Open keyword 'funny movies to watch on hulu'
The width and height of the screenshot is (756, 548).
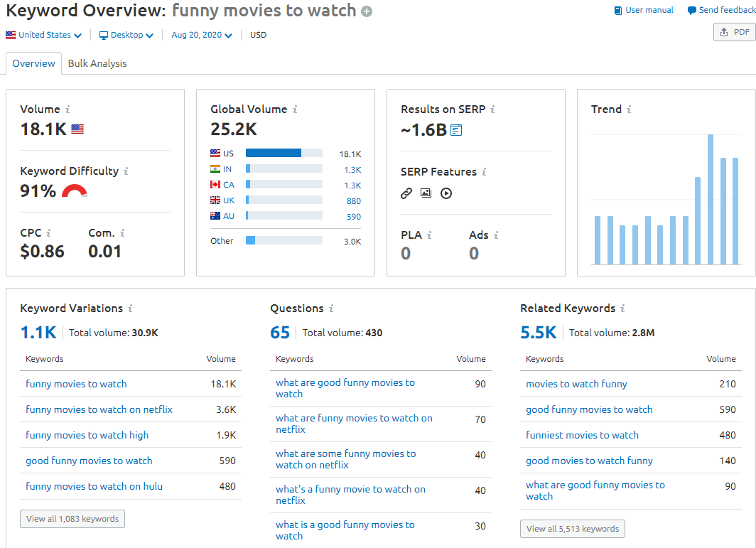point(94,486)
